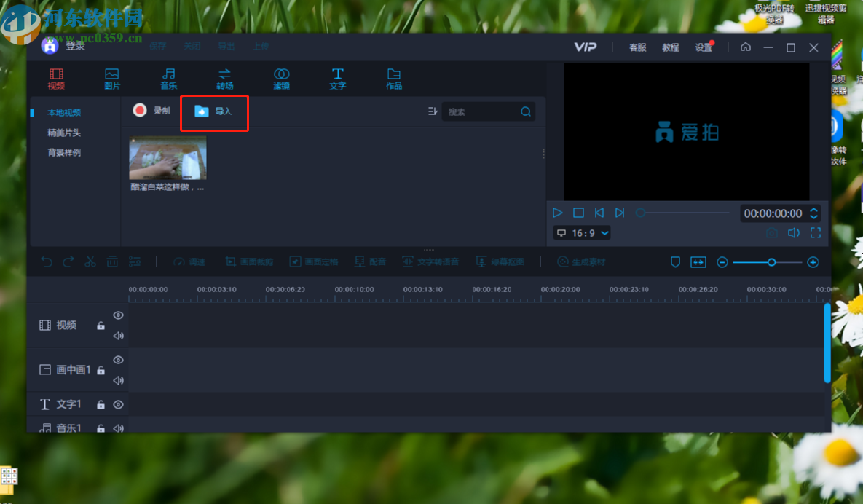The width and height of the screenshot is (863, 504).
Task: Click the timeline marker icon
Action: 675,262
